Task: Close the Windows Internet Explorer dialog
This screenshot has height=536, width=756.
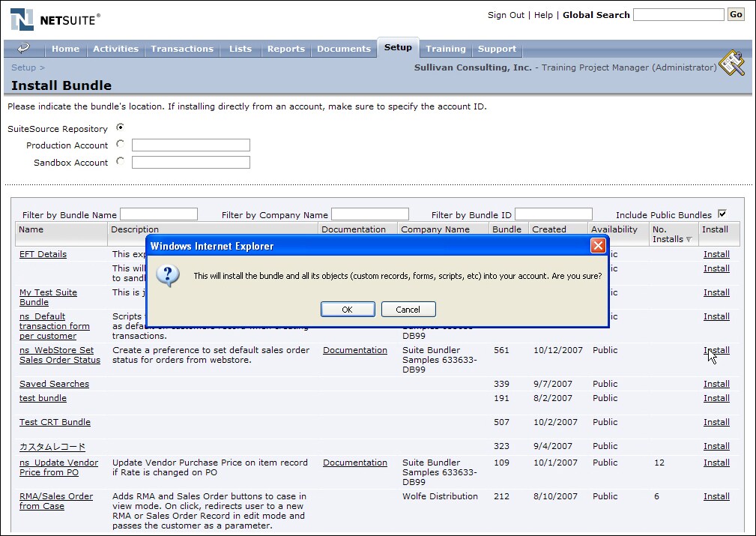Action: [598, 246]
